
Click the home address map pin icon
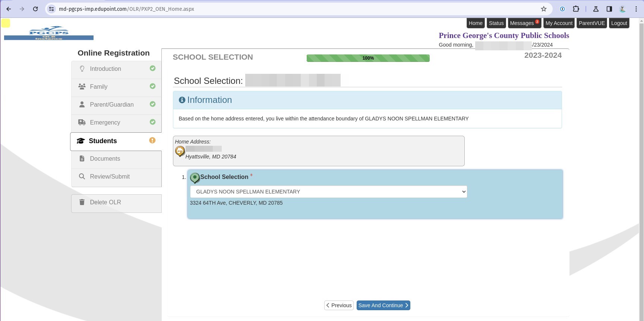click(180, 151)
